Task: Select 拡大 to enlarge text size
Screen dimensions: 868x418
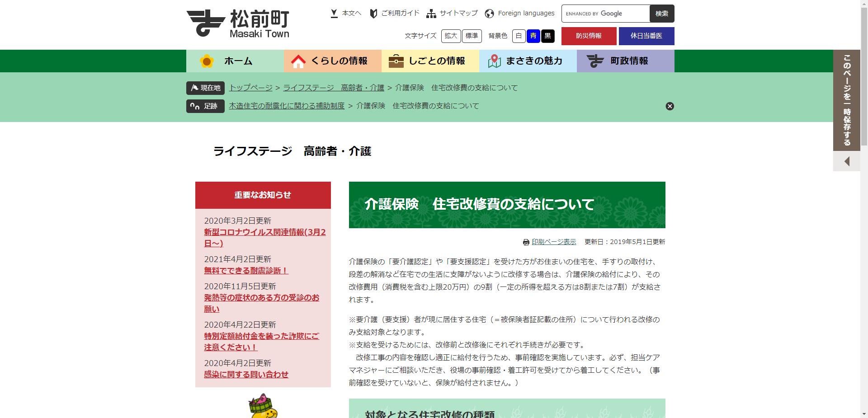Action: 450,36
